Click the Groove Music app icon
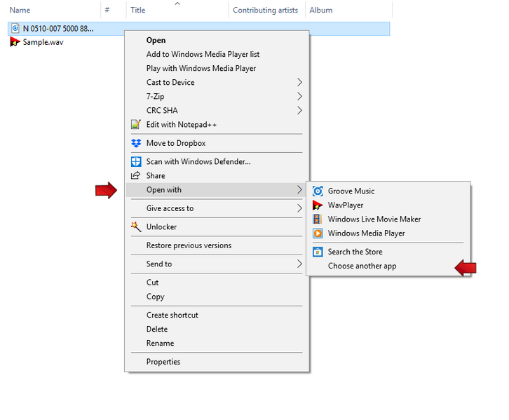The image size is (509, 420). pyautogui.click(x=318, y=191)
